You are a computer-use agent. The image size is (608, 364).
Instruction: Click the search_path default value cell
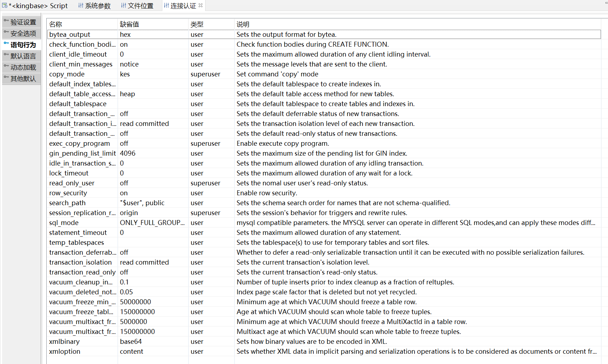pos(142,203)
